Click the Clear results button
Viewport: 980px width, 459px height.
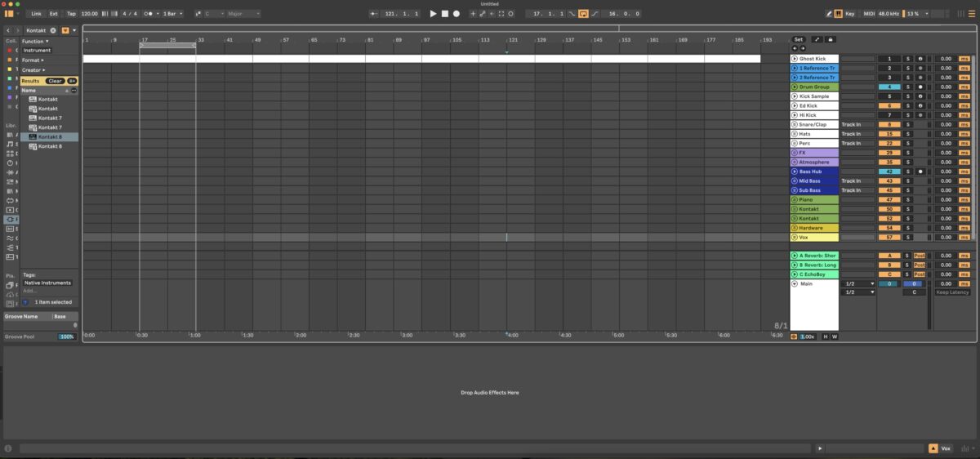coord(55,81)
